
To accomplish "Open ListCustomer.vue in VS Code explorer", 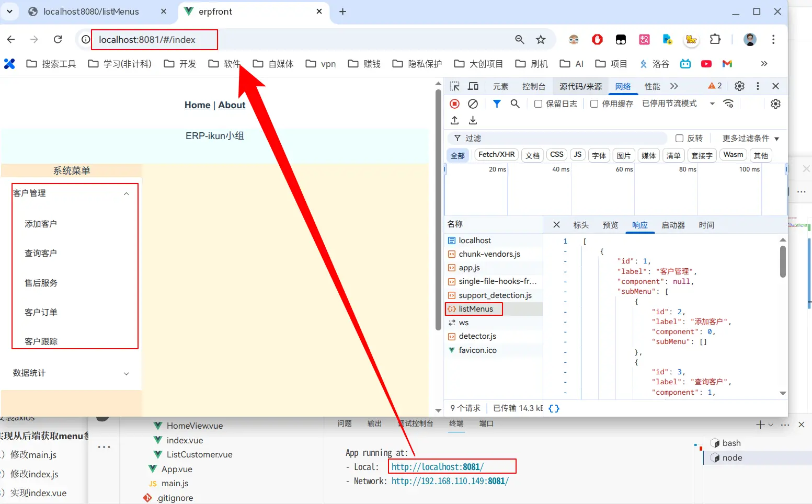I will 199,454.
